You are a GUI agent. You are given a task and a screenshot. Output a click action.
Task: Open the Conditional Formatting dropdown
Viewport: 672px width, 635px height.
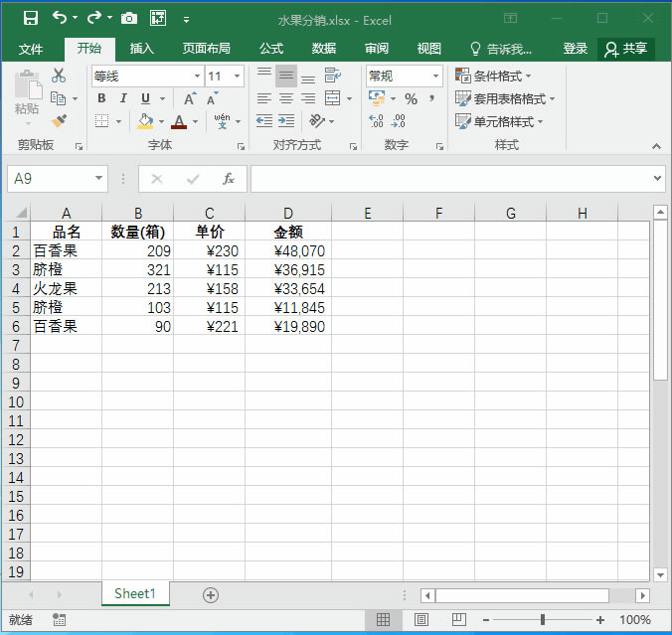pos(494,77)
